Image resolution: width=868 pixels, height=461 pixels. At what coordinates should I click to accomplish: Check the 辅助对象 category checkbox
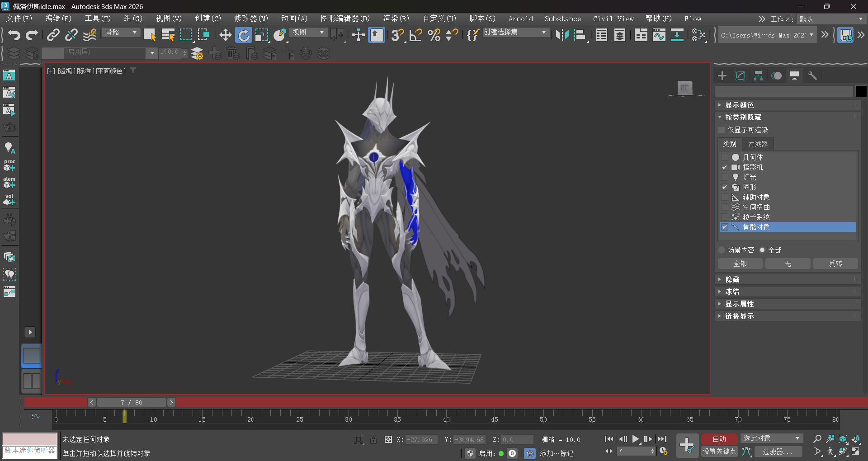[725, 197]
